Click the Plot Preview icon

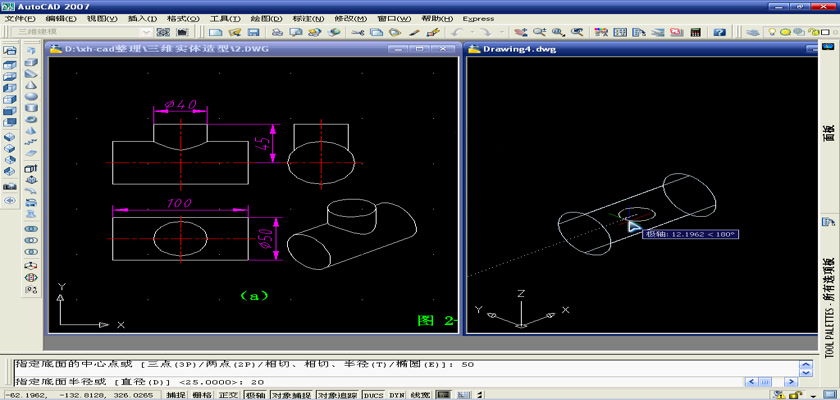tap(296, 32)
